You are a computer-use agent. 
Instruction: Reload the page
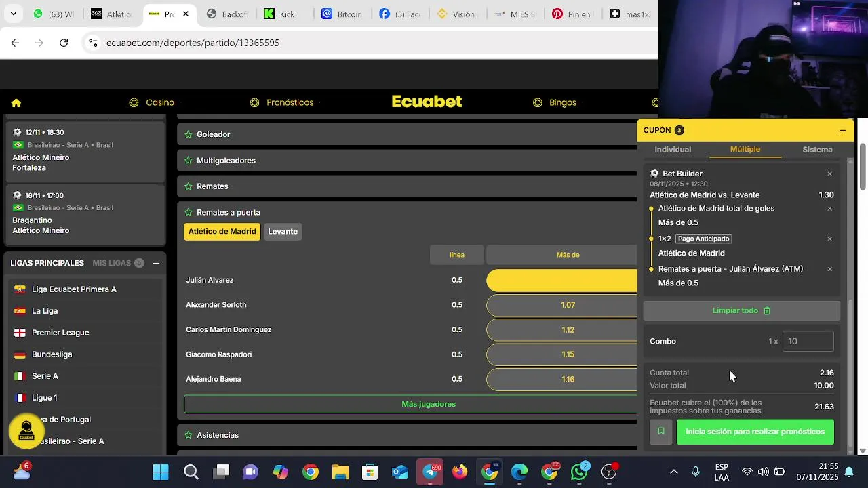64,43
